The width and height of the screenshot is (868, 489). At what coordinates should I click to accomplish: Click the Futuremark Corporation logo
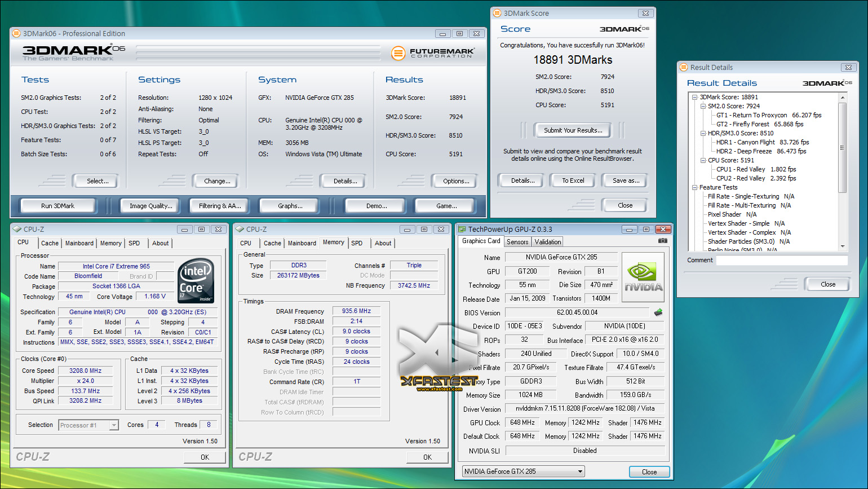click(433, 53)
